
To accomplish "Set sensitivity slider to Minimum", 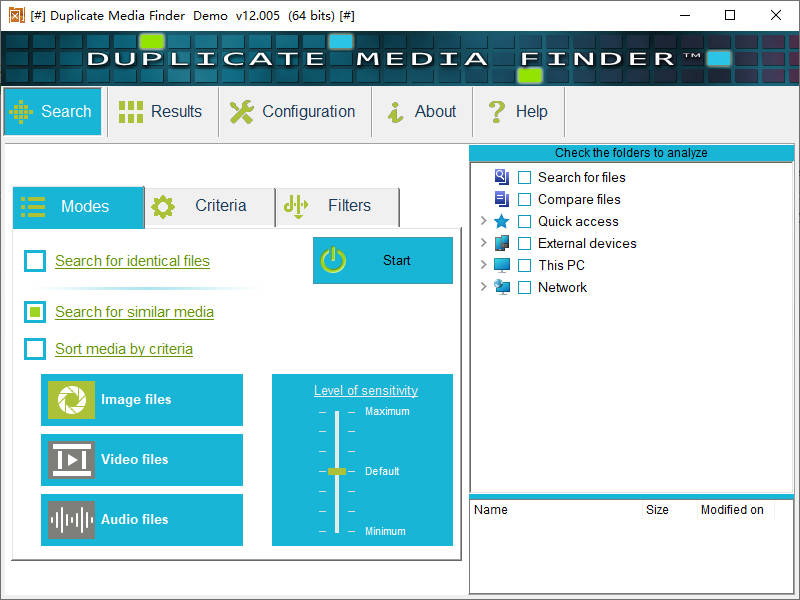I will pyautogui.click(x=337, y=531).
